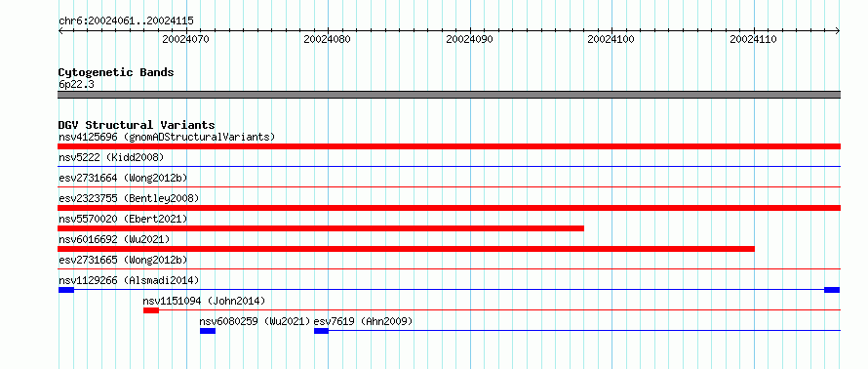Screen dimensions: 868x369
Task: Click the nsv6016692 (Wu2021) label
Action: [x=114, y=239]
